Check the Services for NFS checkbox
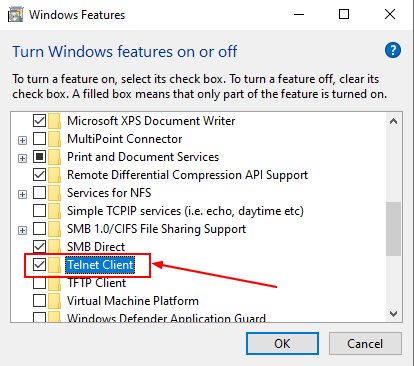The height and width of the screenshot is (366, 414). (39, 193)
